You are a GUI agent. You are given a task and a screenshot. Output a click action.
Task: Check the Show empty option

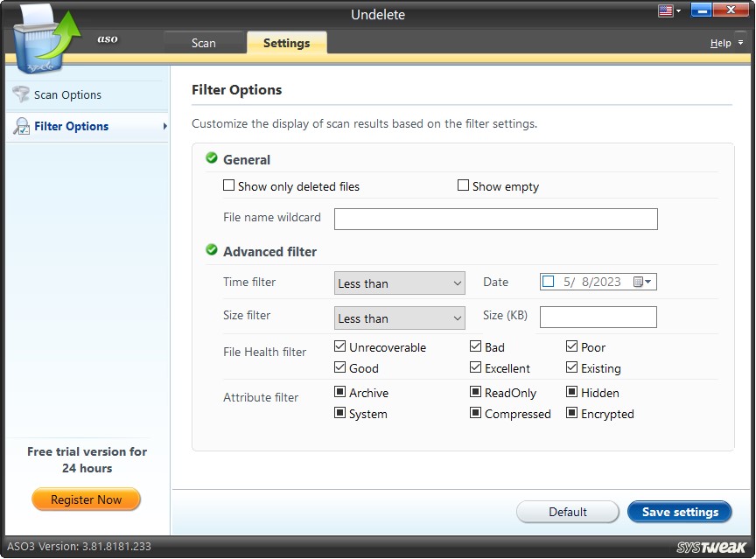pos(463,185)
